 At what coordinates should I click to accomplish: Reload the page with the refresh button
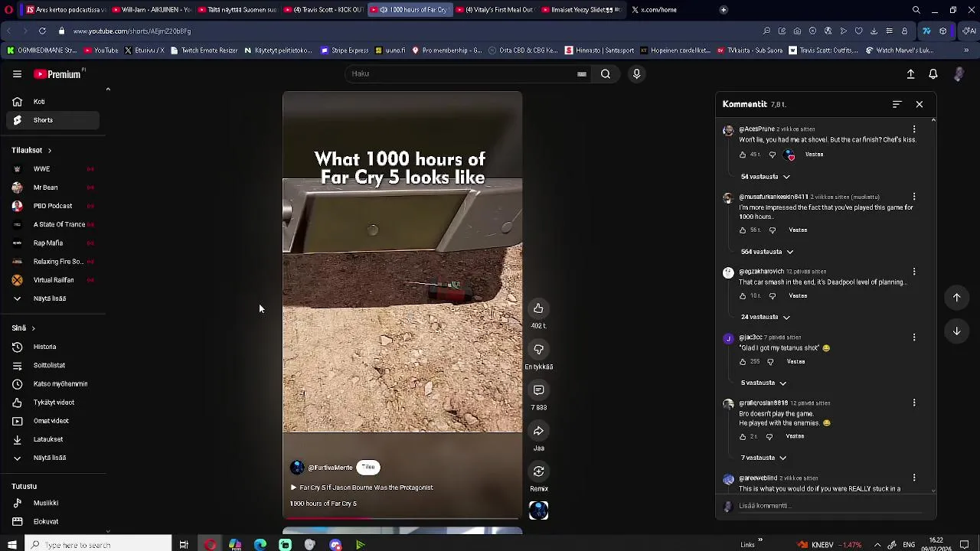coord(42,31)
